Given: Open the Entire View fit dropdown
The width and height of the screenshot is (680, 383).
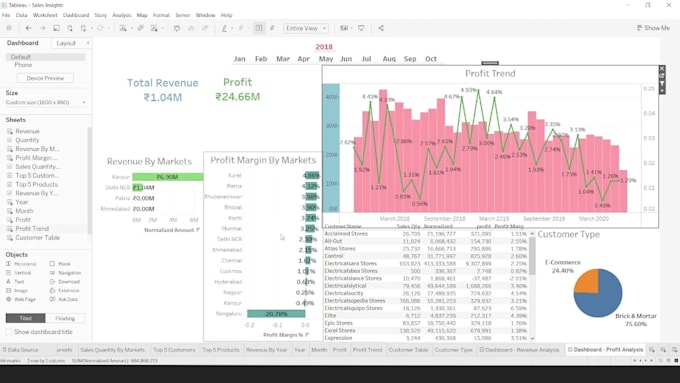Looking at the screenshot, I should 306,28.
